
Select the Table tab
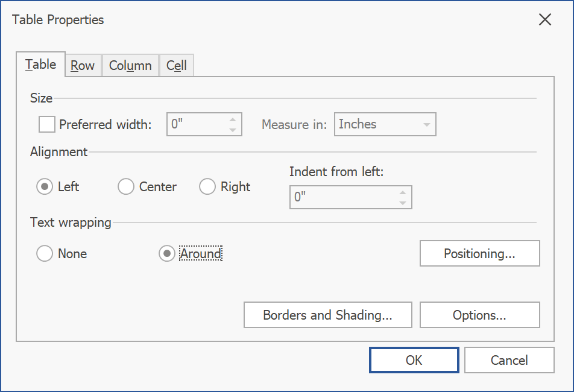pos(41,65)
